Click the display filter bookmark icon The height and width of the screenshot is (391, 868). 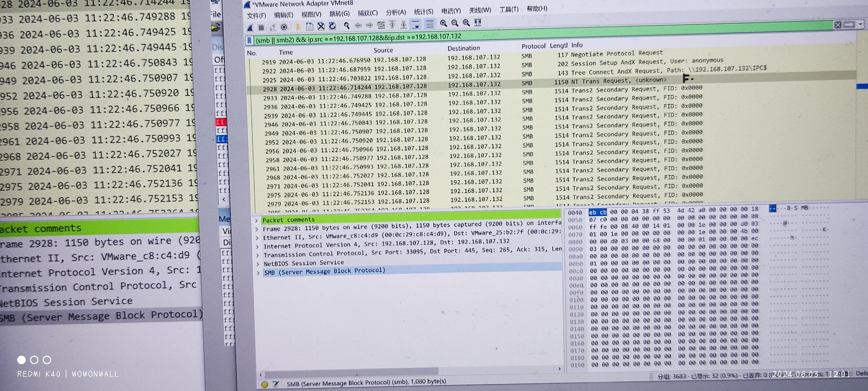pyautogui.click(x=249, y=41)
